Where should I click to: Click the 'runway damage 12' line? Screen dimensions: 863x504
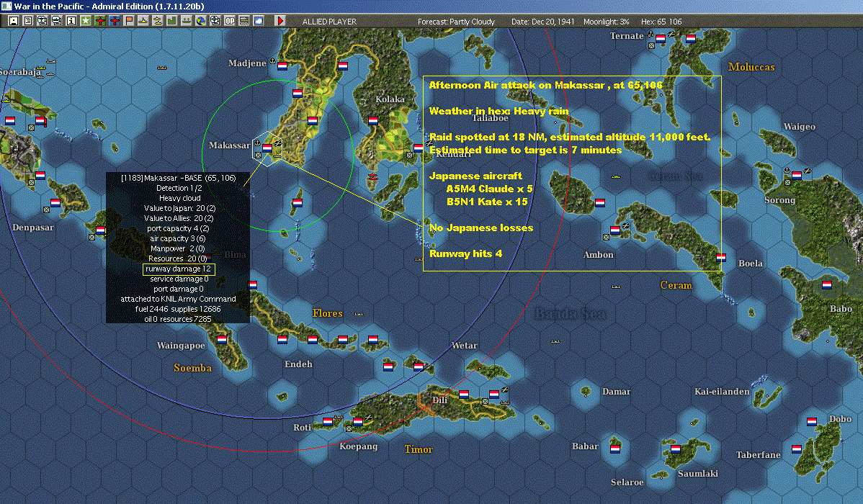tap(179, 269)
